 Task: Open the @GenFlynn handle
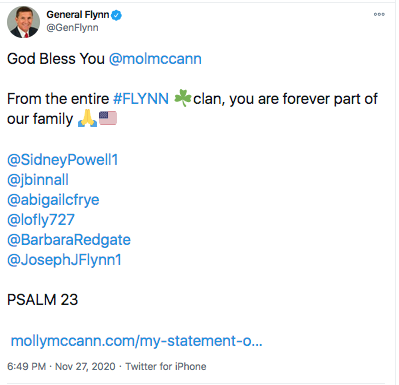72,28
